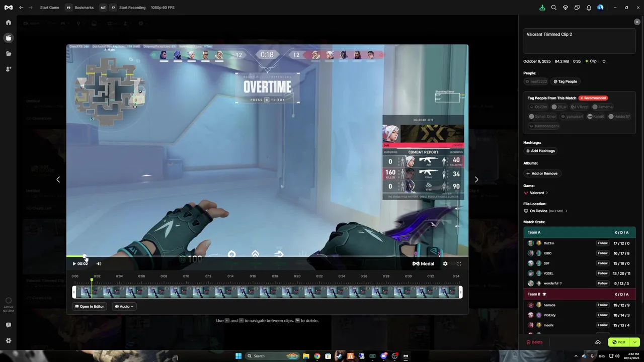The width and height of the screenshot is (644, 362).
Task: Tag player Kandil from match
Action: [x=596, y=117]
